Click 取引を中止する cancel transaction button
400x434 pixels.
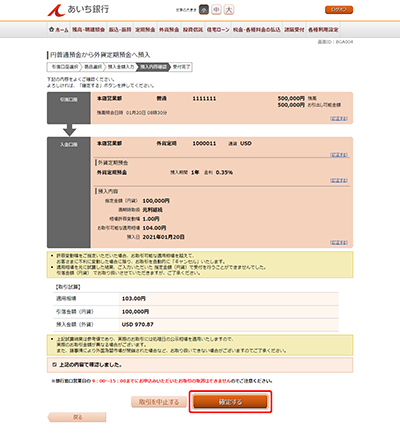(159, 402)
